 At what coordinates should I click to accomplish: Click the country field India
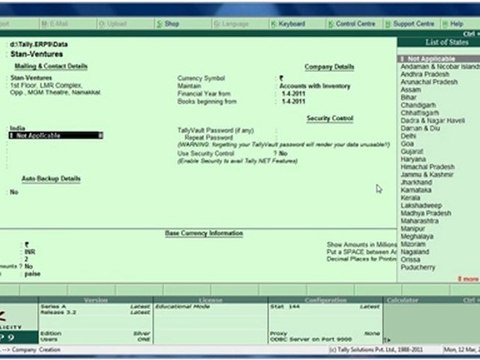(17, 128)
